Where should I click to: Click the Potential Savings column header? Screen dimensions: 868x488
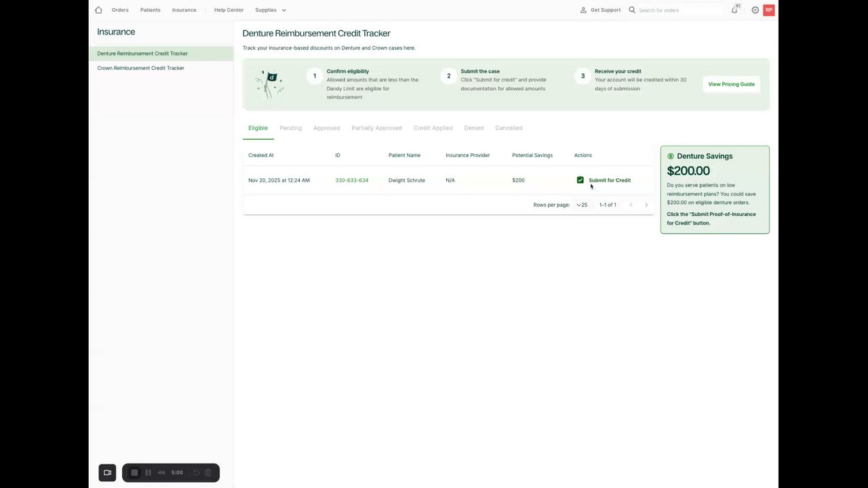(x=532, y=155)
